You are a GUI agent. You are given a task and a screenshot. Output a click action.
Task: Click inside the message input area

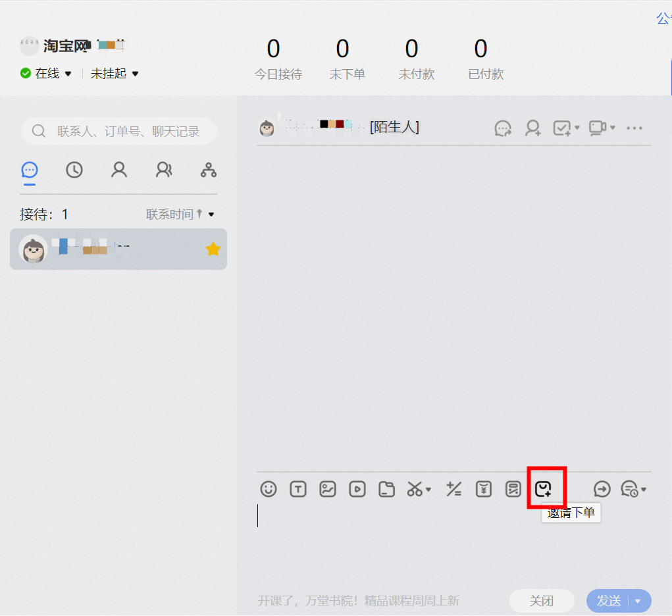coord(454,544)
